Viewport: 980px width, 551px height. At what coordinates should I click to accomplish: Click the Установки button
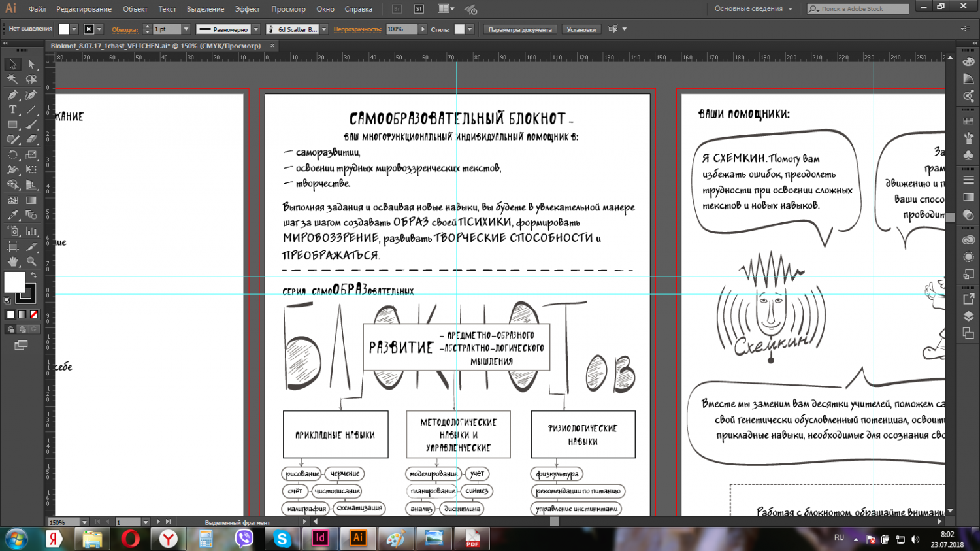[x=581, y=29]
